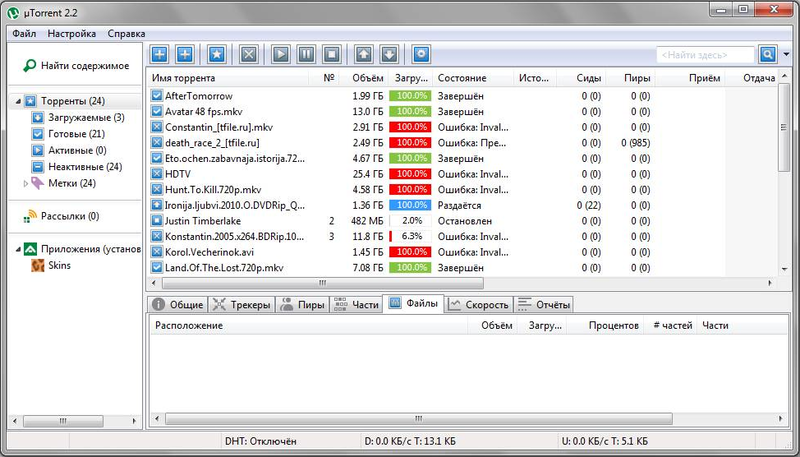Screen dimensions: 800x457
Task: Click the status icon of Land.Of.The.Lost.720p.mkv
Action: 157,268
